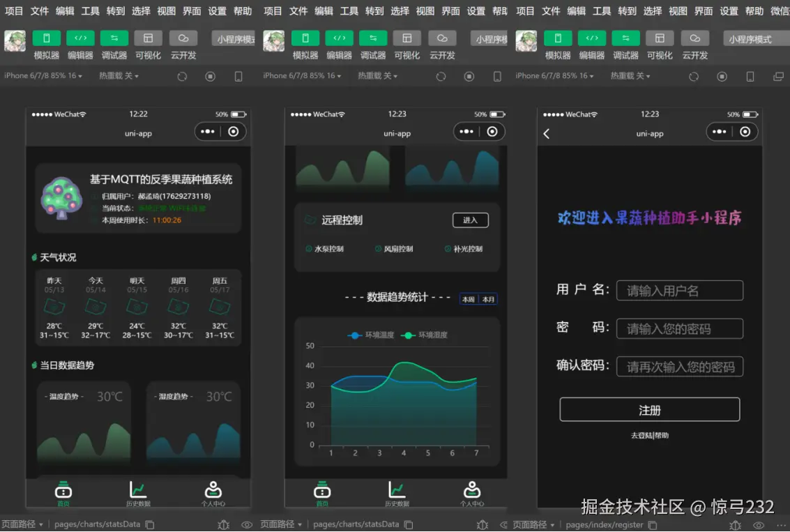Go back with the chevron in right simulator
Screen dimensions: 790x532
point(547,133)
